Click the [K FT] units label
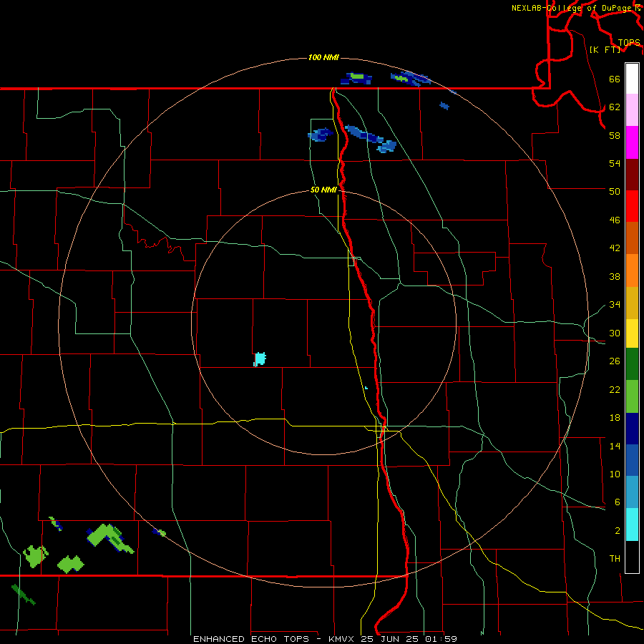 point(605,49)
